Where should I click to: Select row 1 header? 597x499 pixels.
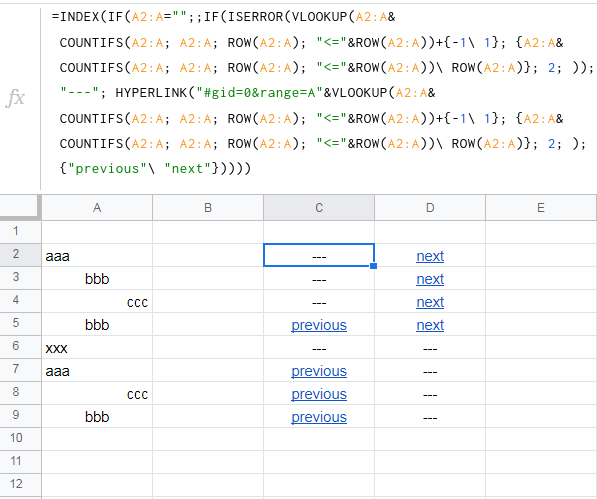pos(20,231)
